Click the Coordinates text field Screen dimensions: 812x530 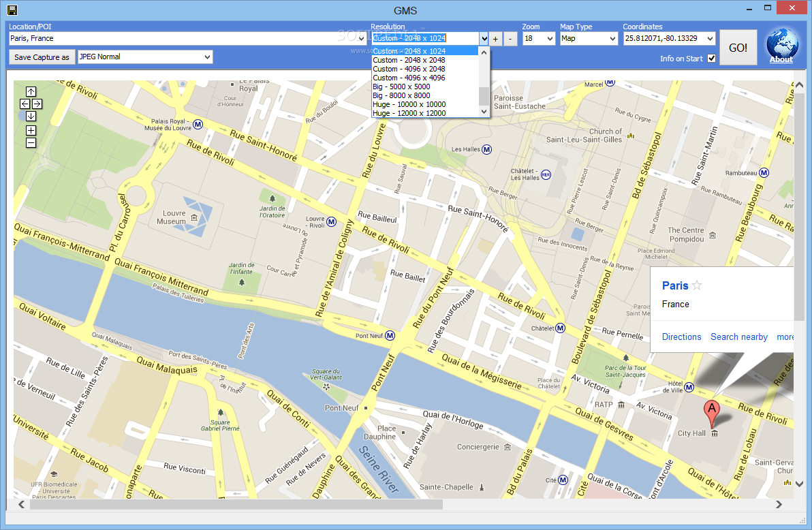(664, 38)
